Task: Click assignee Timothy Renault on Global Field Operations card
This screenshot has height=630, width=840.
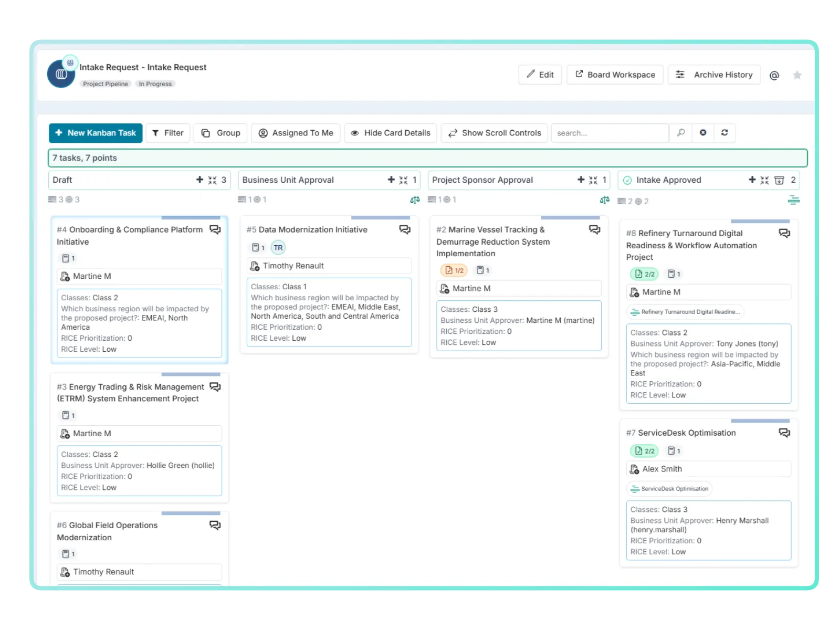Action: point(139,572)
